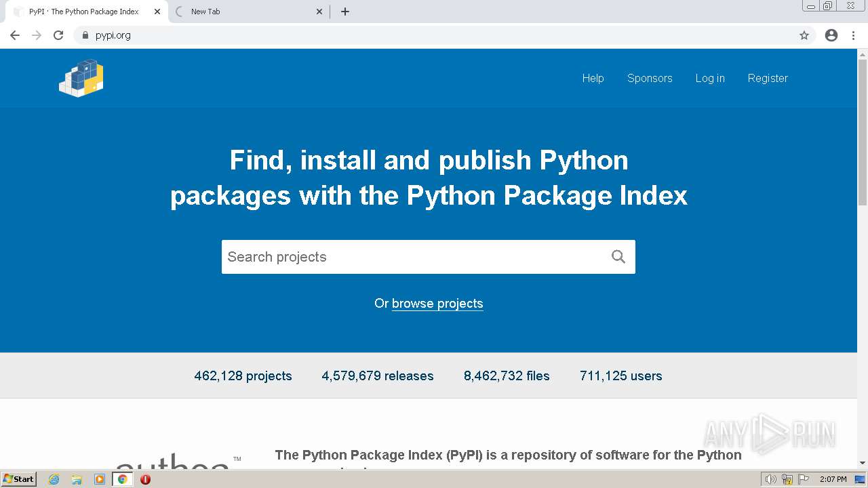This screenshot has width=868, height=488.
Task: Click the Python Package Index description text
Action: 508,458
